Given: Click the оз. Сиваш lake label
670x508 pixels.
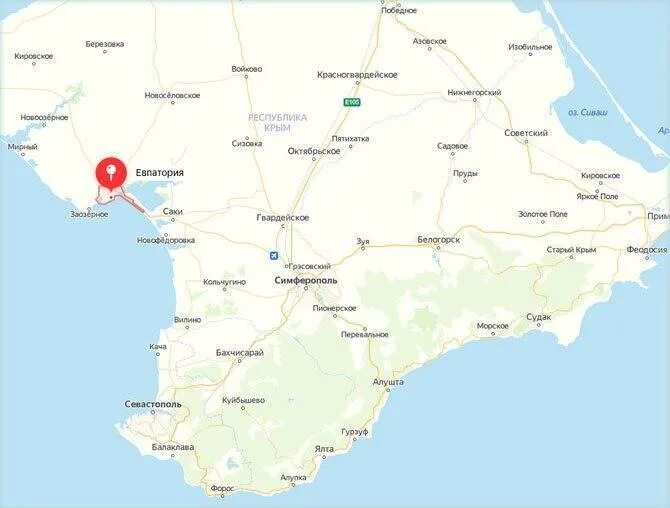Looking at the screenshot, I should click(588, 113).
